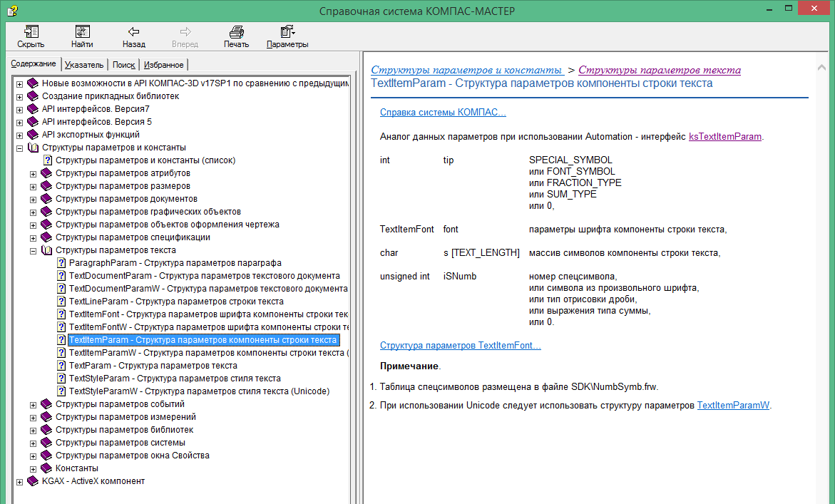Click the Печать (Print) toolbar icon
Image resolution: width=835 pixels, height=504 pixels.
[237, 32]
